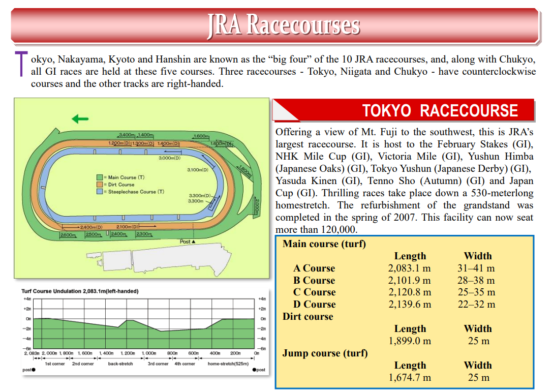
Task: Click the 'Turf Course Undulation 2,083.1m' chart title
Action: click(x=80, y=291)
